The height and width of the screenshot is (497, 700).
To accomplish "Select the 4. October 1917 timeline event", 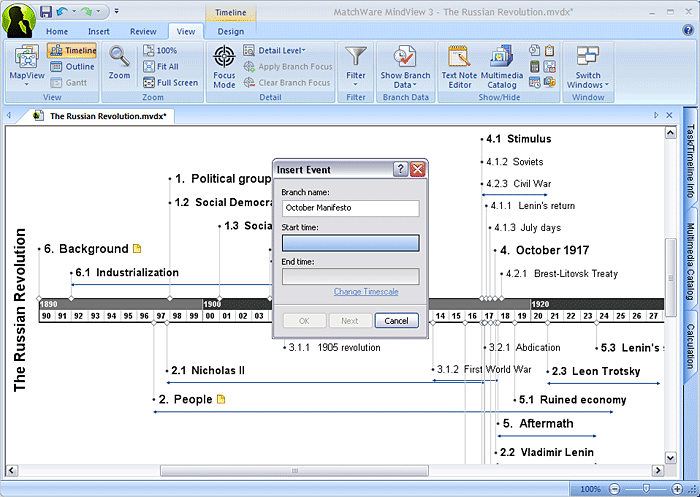I will tap(544, 250).
